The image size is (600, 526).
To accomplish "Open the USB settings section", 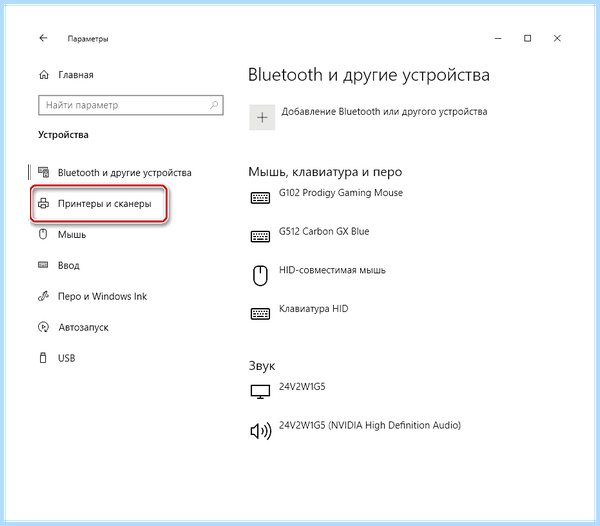I will pos(67,358).
